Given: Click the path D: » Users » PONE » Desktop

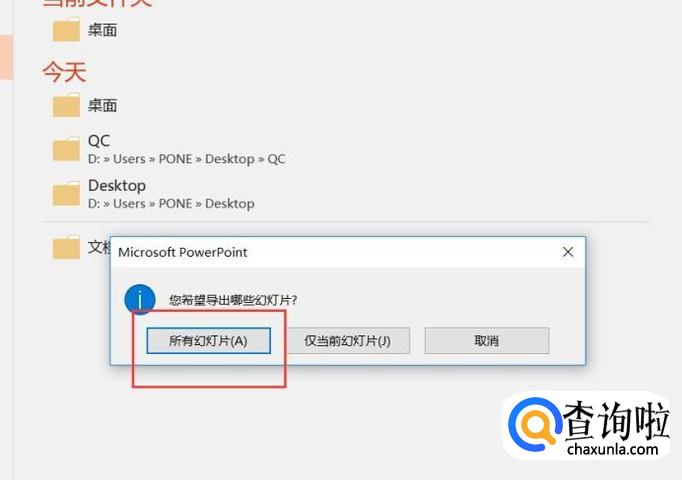Looking at the screenshot, I should pos(171,203).
